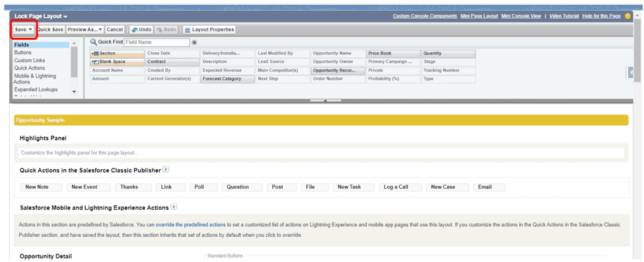Image resolution: width=644 pixels, height=262 pixels.
Task: Select the Current Generator(s) field
Action: (172, 79)
